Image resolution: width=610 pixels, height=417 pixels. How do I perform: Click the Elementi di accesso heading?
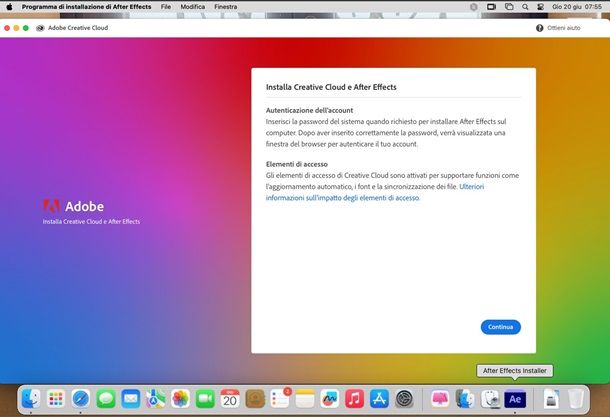(297, 164)
